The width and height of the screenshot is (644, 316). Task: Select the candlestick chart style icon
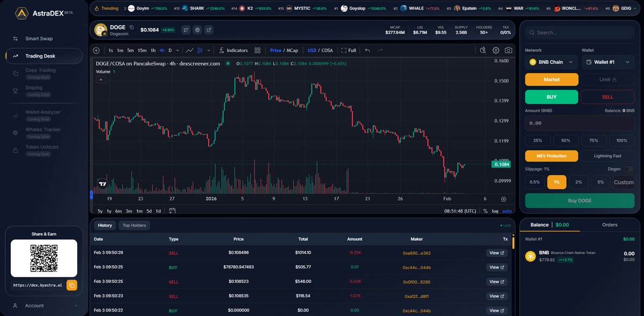[x=200, y=50]
